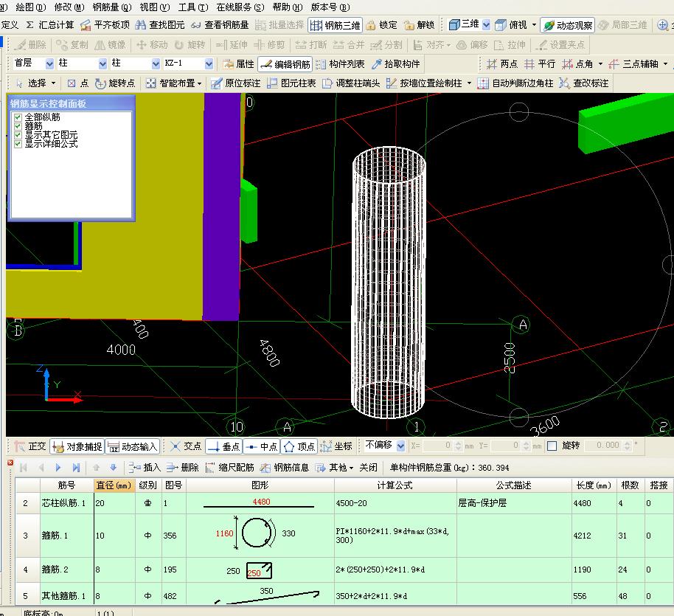
Task: Click 删除 delete row in rebar table
Action: tap(182, 468)
